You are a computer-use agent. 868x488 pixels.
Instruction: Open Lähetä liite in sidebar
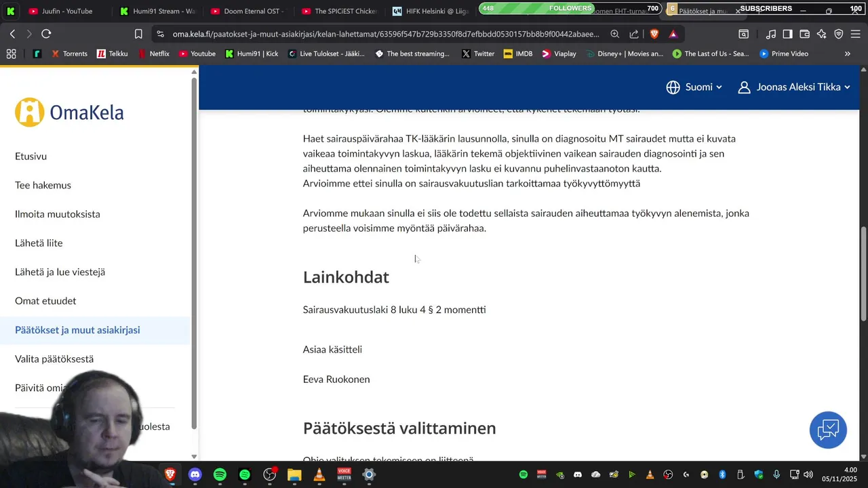point(39,243)
